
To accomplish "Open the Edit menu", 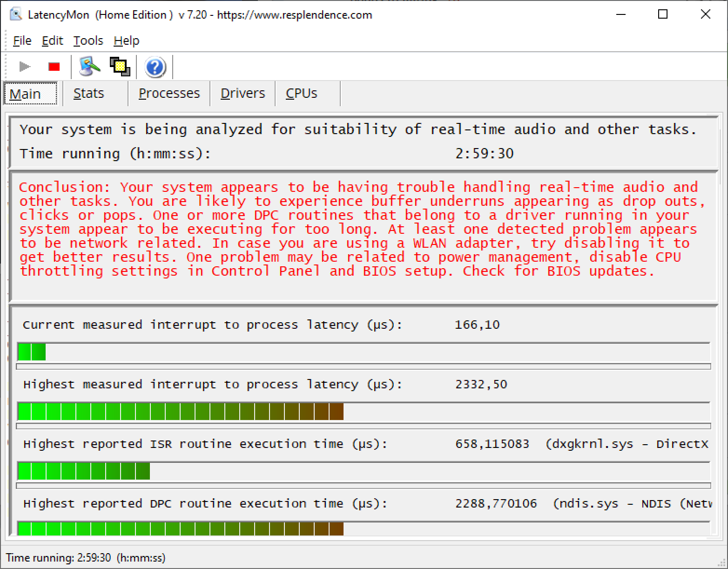I will (x=52, y=41).
